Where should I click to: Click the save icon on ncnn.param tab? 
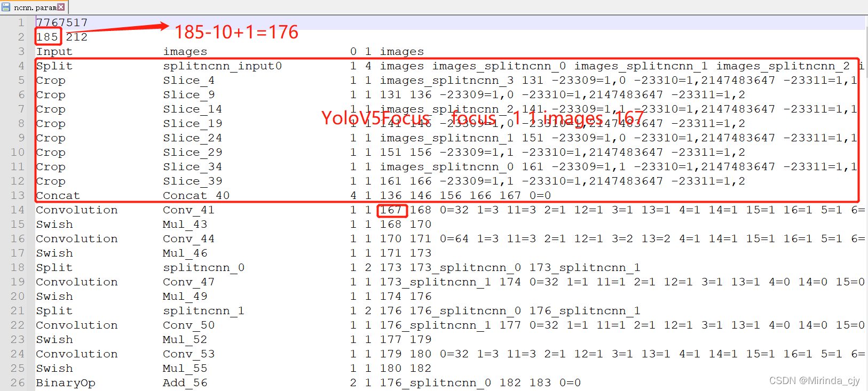[x=6, y=7]
